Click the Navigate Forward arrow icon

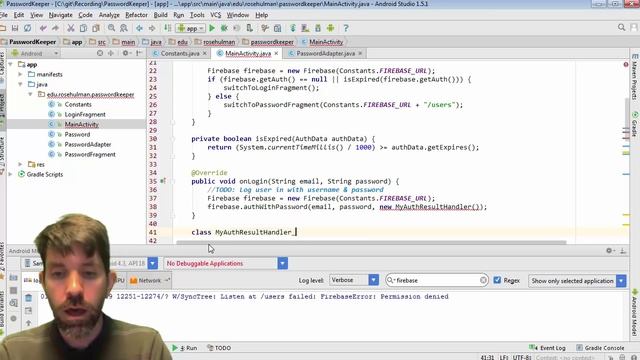click(x=152, y=28)
